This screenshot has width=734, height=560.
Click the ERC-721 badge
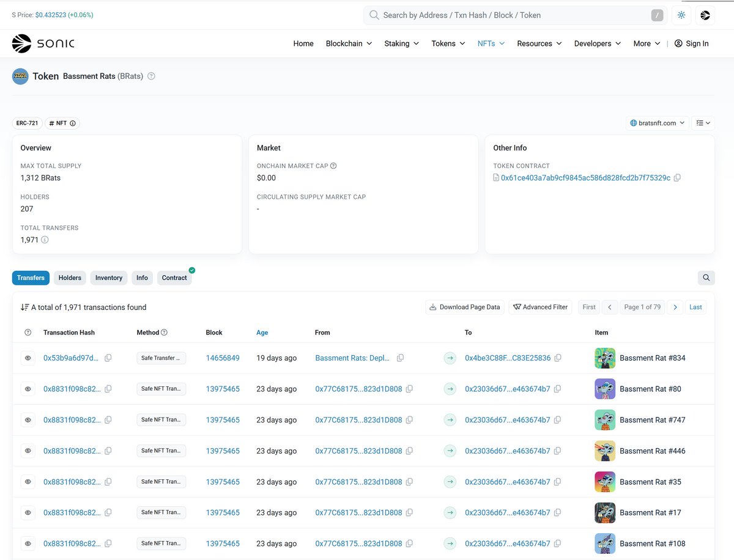pyautogui.click(x=27, y=123)
